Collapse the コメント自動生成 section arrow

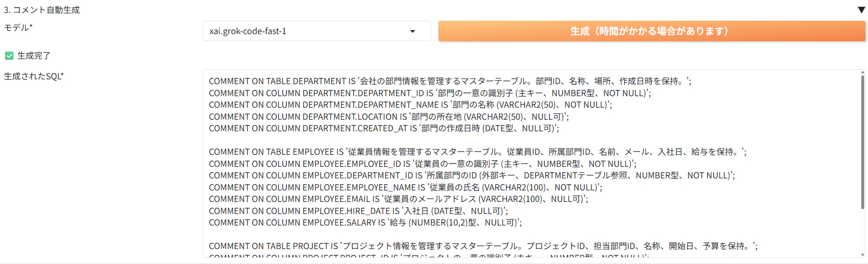coord(861,10)
